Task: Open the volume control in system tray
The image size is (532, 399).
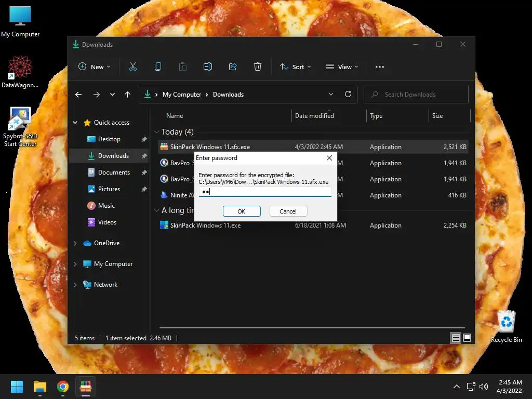Action: point(484,387)
